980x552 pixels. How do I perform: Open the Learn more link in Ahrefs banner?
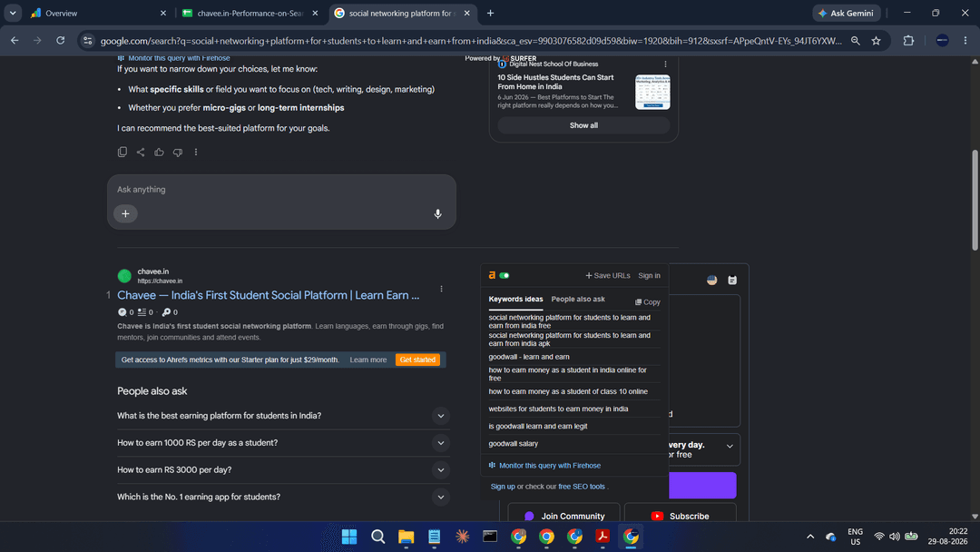tap(368, 360)
